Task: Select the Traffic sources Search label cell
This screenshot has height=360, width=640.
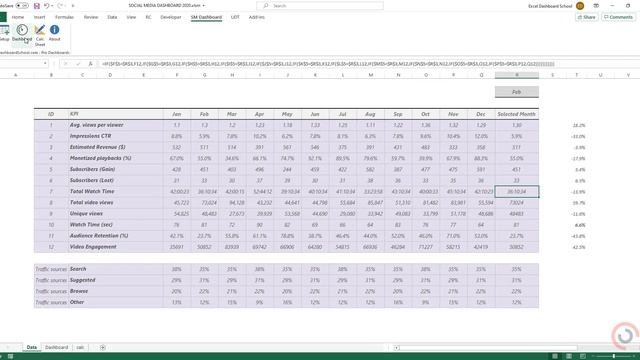Action: [x=116, y=269]
